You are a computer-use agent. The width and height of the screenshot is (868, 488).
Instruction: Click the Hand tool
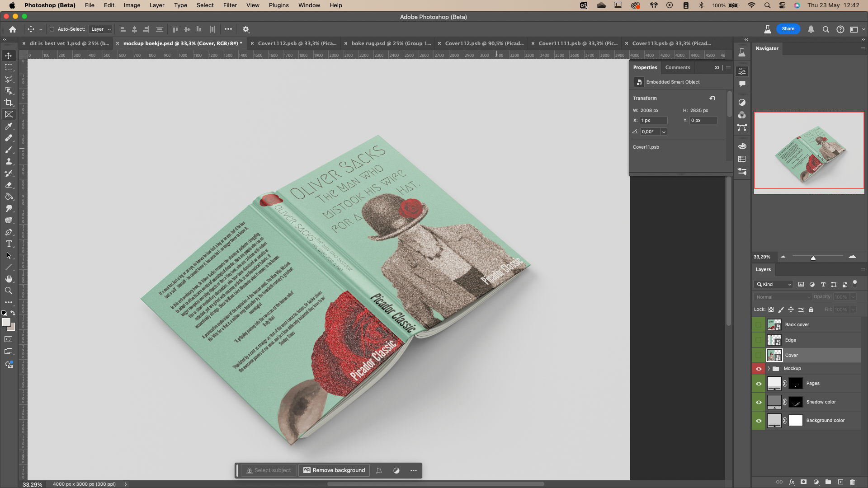9,279
